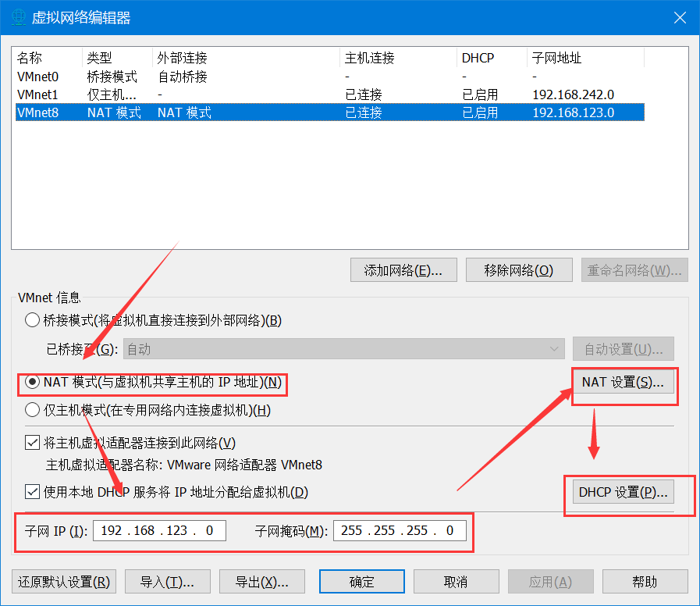Click subnet address 192.168.123.0 cell
The width and height of the screenshot is (700, 606).
coord(574,112)
